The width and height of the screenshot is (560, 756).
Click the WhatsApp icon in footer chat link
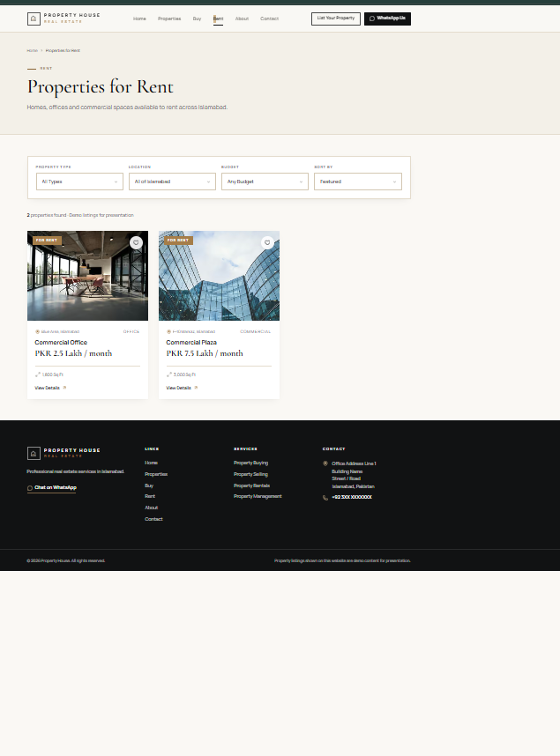coord(30,488)
